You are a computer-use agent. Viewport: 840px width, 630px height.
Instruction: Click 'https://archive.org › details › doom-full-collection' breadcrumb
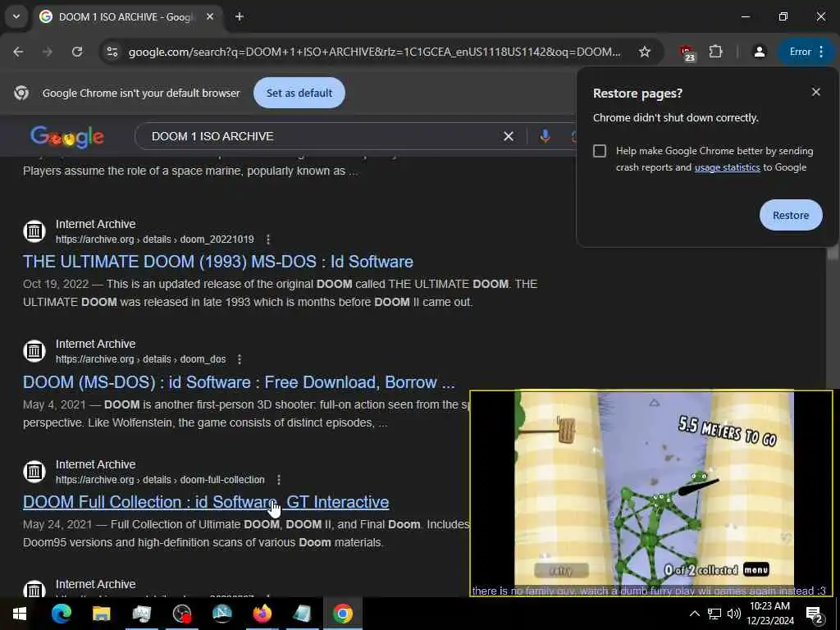tap(160, 479)
